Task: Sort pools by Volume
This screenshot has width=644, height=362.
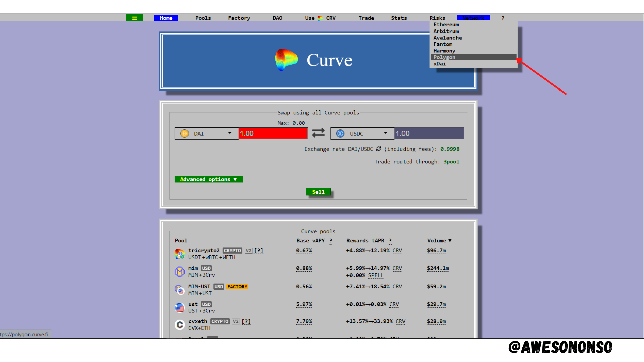Action: [439, 241]
